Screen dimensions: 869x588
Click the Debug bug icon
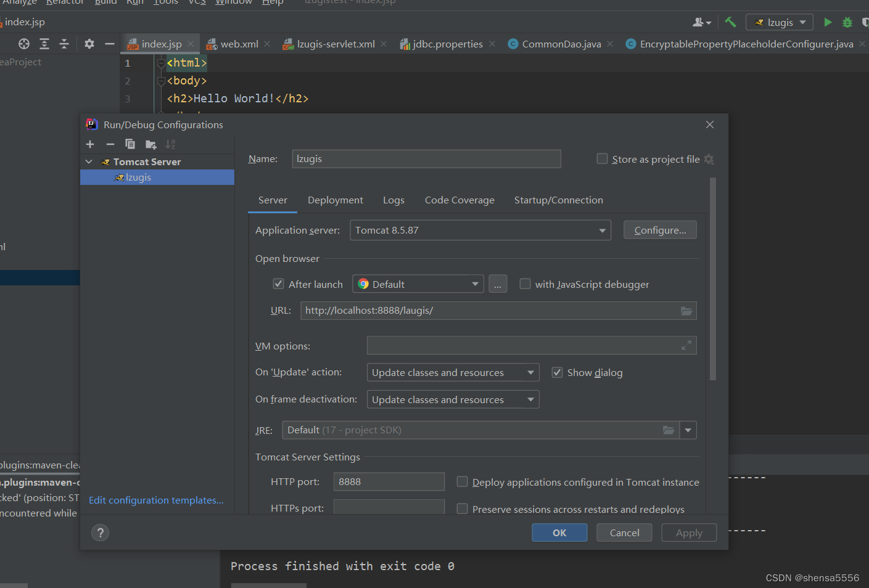click(x=847, y=22)
